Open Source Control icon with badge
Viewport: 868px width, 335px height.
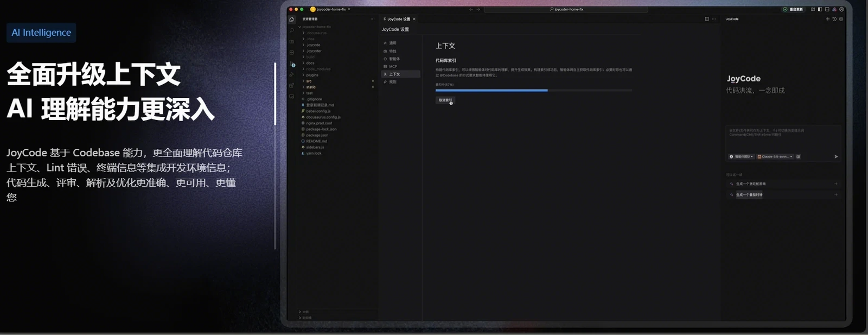(292, 65)
